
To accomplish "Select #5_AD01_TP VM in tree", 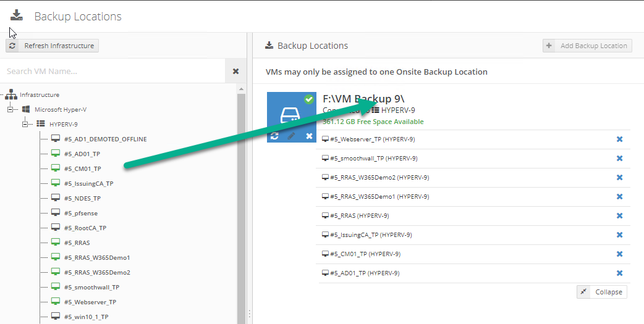I will click(82, 154).
